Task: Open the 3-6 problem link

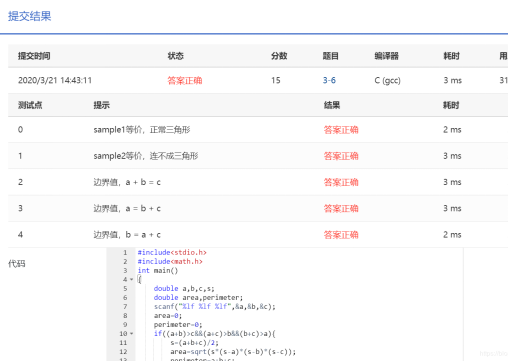Action: coord(329,80)
